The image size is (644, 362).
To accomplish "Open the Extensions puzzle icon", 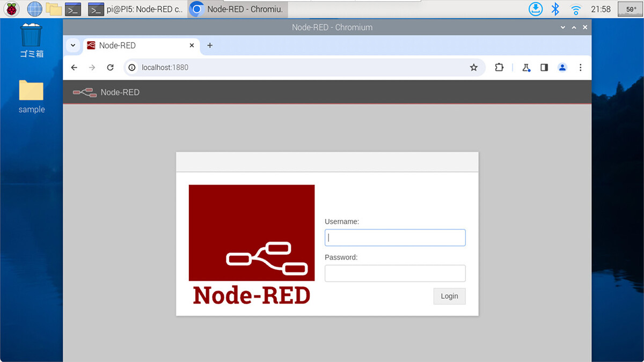I will point(499,68).
